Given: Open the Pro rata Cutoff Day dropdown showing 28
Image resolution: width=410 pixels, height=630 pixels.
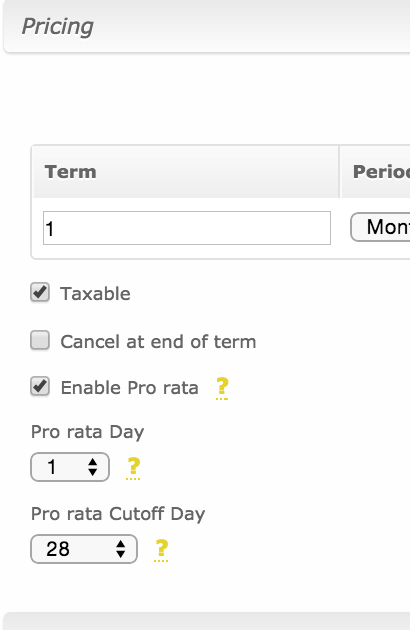Looking at the screenshot, I should 84,549.
